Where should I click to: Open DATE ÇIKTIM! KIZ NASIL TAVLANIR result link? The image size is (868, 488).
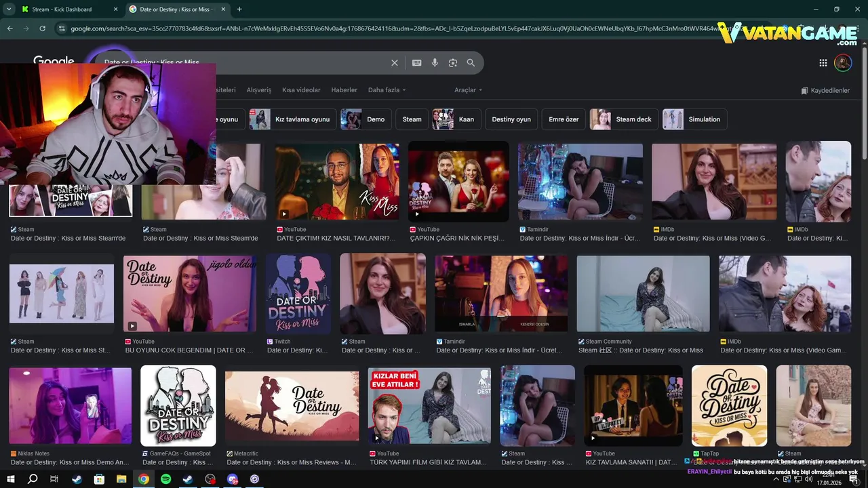[336, 239]
